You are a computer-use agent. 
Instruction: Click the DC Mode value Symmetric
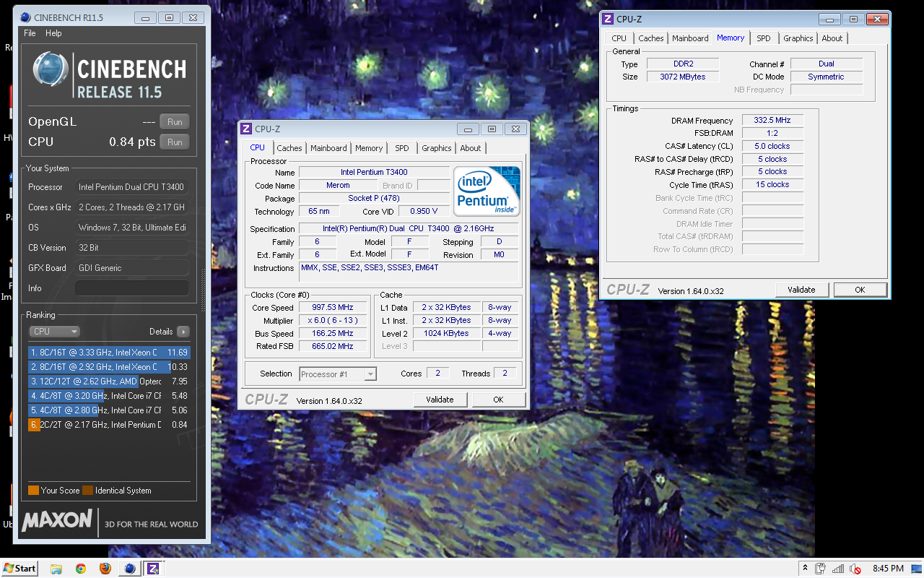pos(827,77)
